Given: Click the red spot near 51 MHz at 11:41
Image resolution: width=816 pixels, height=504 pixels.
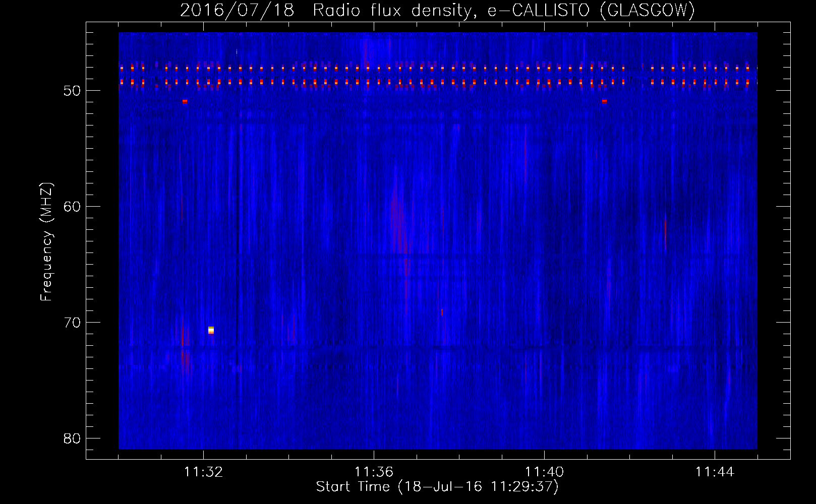Looking at the screenshot, I should pyautogui.click(x=604, y=101).
